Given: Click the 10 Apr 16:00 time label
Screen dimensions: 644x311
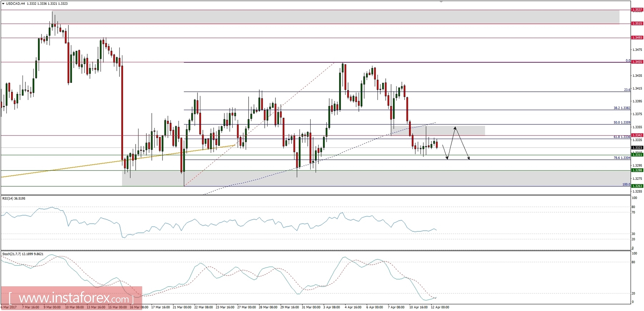Looking at the screenshot, I should [418, 307].
